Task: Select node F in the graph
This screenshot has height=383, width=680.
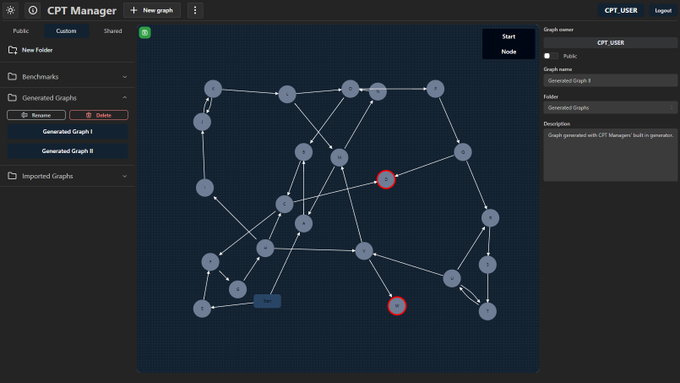Action: click(210, 262)
